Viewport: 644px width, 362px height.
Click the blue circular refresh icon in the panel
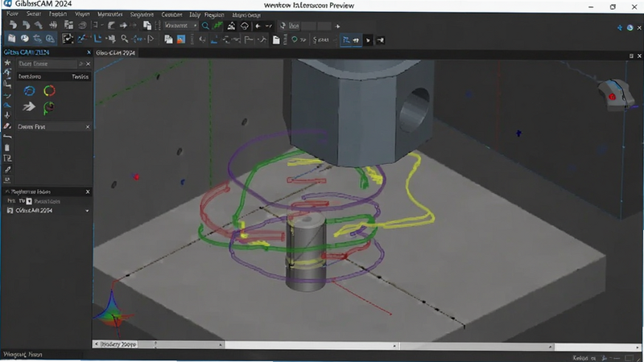[29, 91]
